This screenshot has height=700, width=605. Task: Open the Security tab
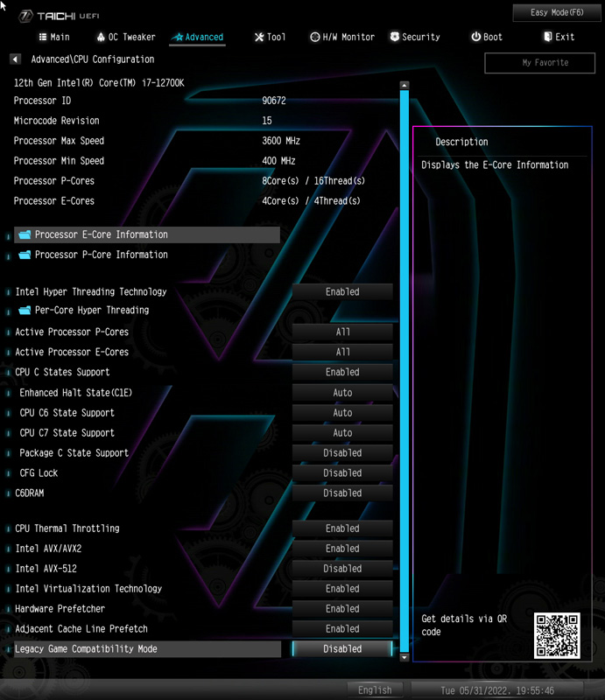(415, 37)
